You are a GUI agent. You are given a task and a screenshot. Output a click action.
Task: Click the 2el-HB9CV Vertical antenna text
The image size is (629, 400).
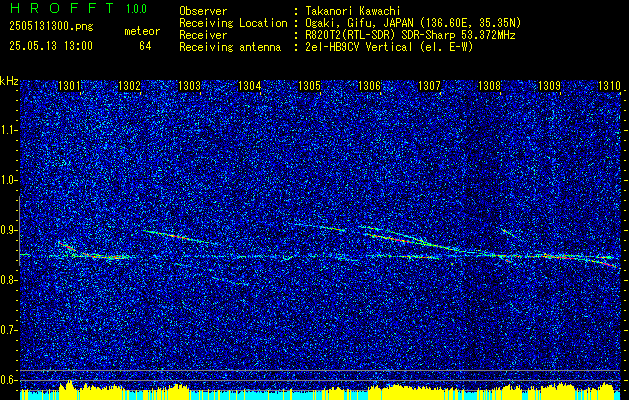click(x=389, y=47)
